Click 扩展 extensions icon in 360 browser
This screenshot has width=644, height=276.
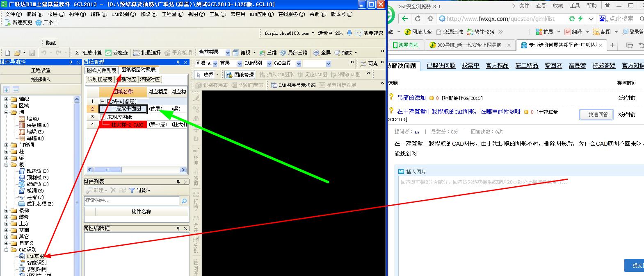544,32
